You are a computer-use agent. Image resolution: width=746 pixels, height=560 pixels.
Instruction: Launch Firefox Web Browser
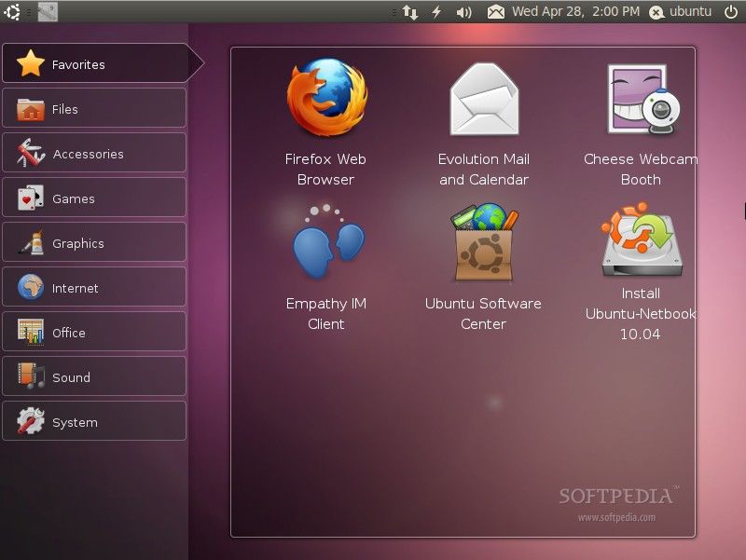326,122
